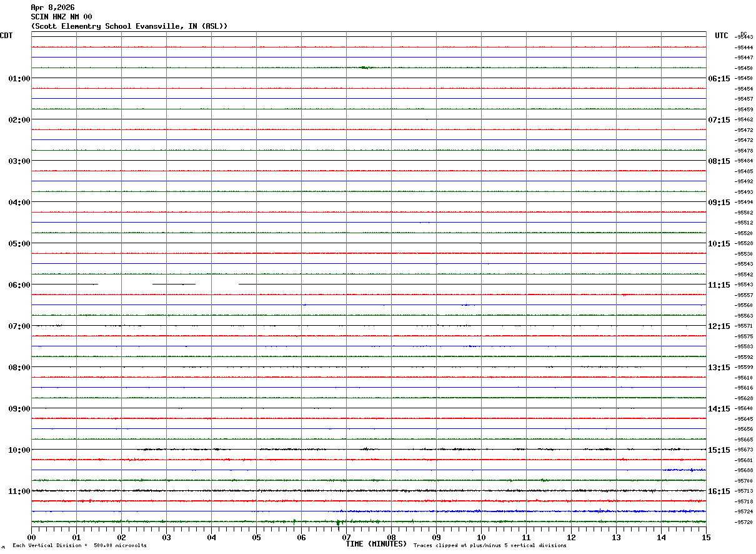The image size is (756, 554).
Task: Click the '12:15' UTC time label
Action: [x=719, y=326]
